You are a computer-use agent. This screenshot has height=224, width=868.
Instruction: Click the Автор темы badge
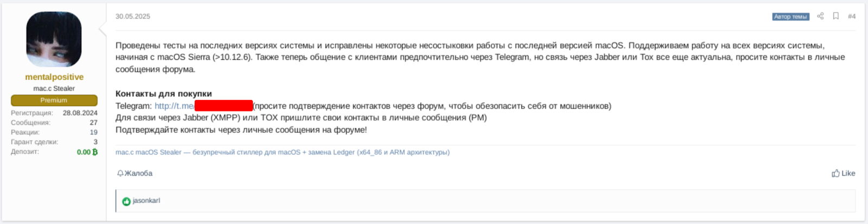pos(790,17)
